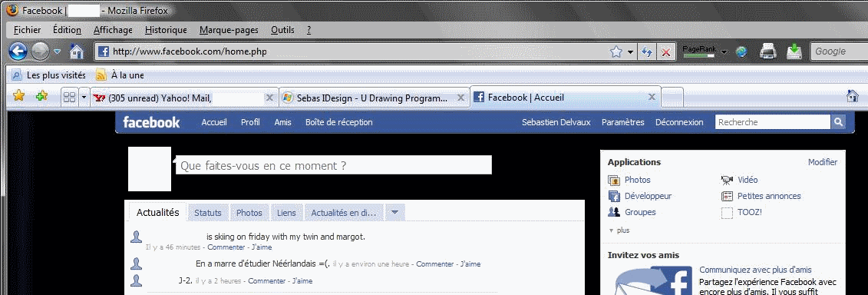Viewport: 868px width, 295px height.
Task: Open the Outils menu
Action: 282,30
